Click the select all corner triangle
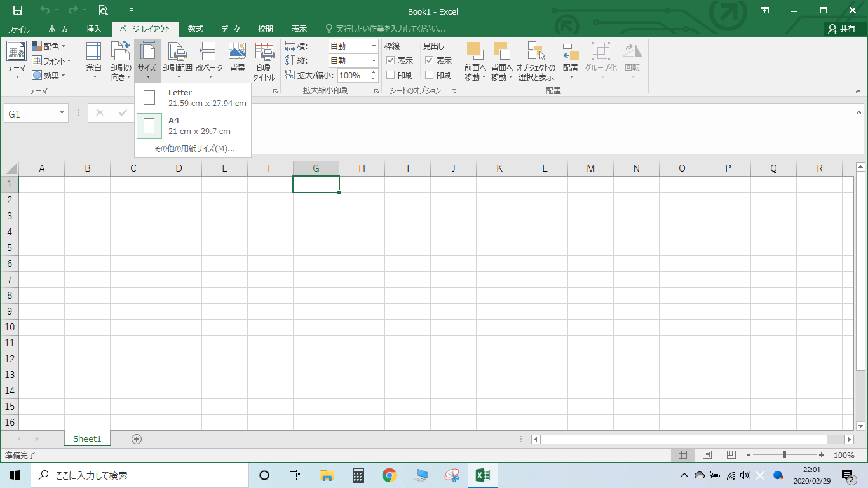Screen dimensions: 868x488 (10, 168)
